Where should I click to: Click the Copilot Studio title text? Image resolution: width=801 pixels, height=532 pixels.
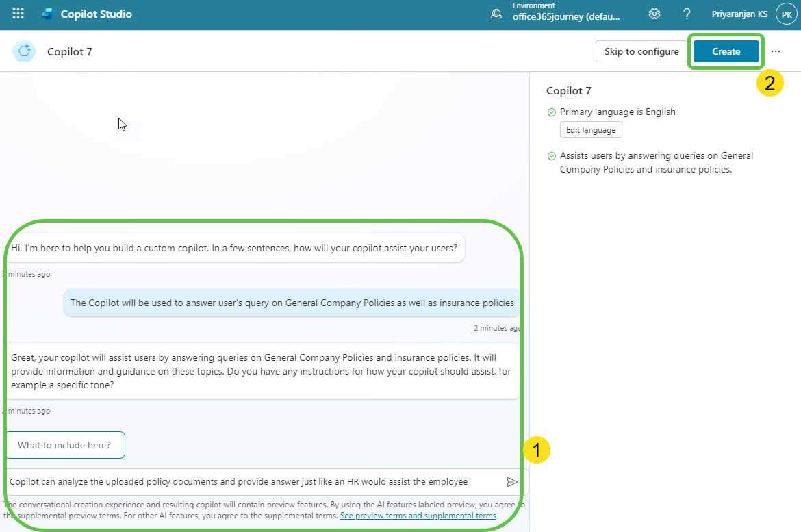[97, 14]
